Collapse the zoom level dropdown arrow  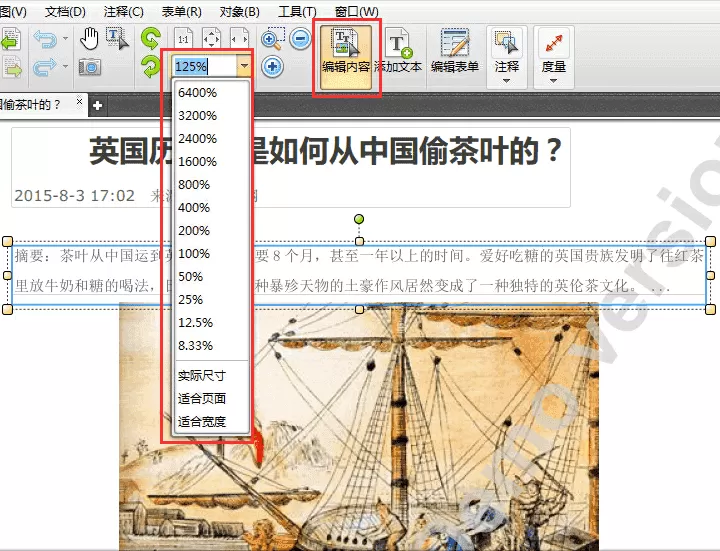244,67
